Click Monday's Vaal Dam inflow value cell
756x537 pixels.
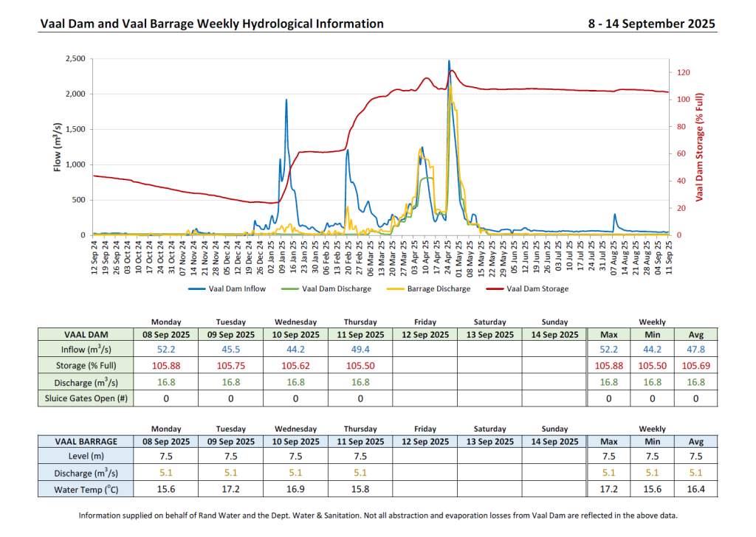pos(166,350)
